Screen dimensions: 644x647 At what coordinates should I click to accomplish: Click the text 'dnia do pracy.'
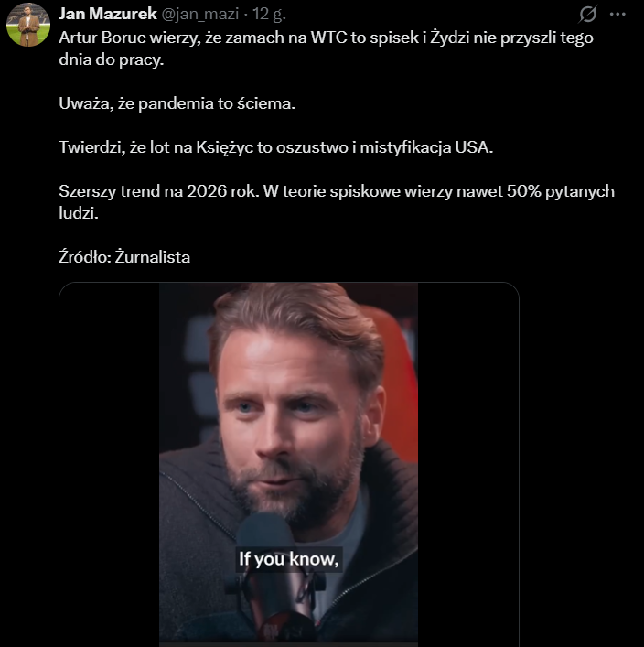(111, 59)
